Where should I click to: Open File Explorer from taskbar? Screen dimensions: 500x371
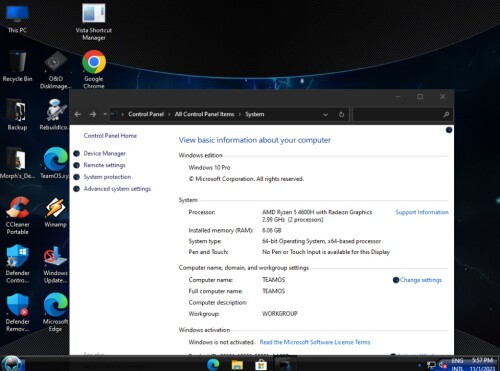[x=237, y=364]
